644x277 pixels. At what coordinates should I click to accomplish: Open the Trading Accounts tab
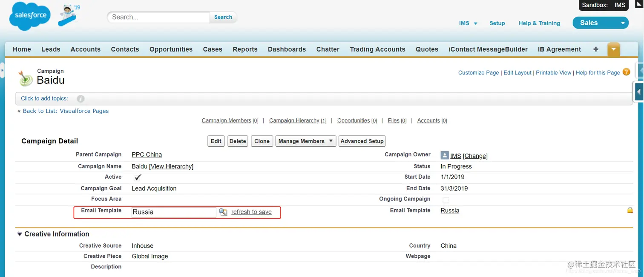[x=377, y=49]
